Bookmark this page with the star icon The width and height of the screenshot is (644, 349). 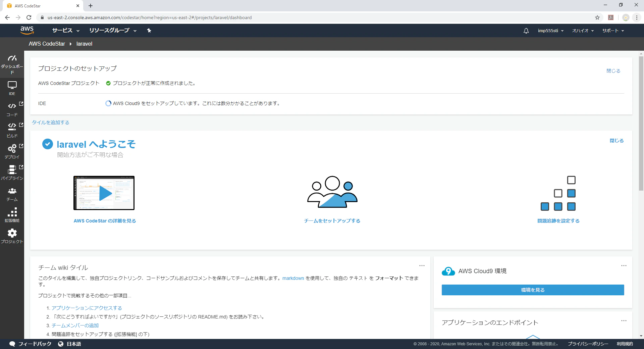click(x=597, y=17)
